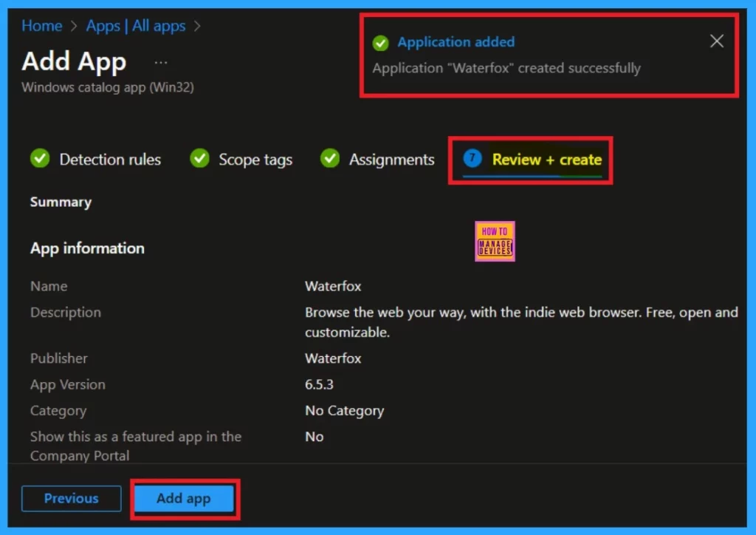Click the Waterfox value in Name row

pyautogui.click(x=333, y=286)
